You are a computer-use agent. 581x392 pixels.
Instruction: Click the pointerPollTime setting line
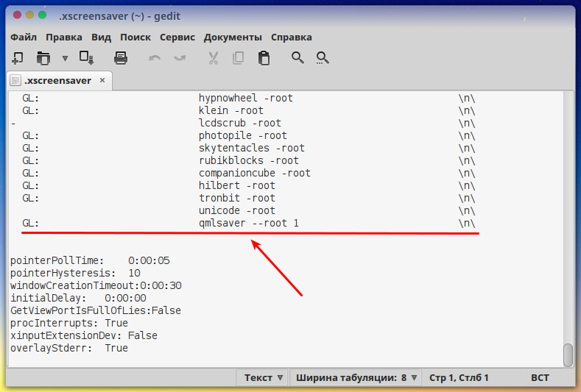tap(90, 260)
